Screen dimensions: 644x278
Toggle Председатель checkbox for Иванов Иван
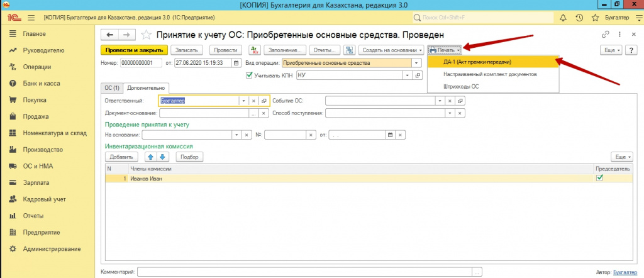599,178
